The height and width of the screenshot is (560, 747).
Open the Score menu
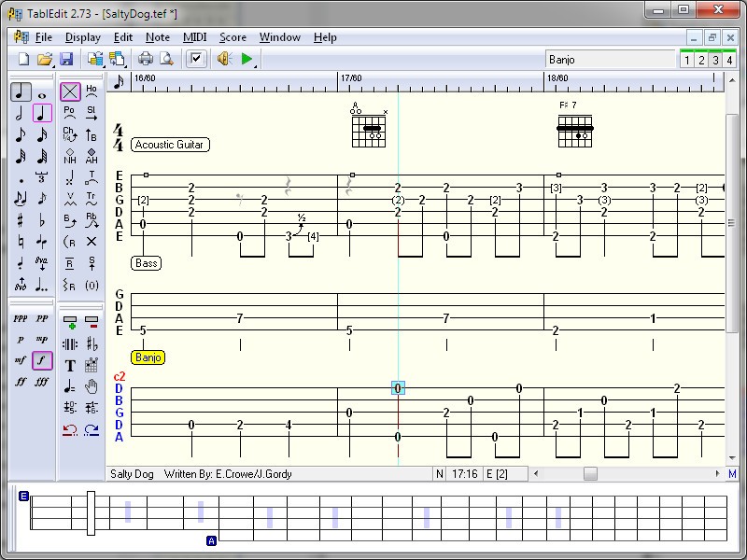tap(233, 37)
